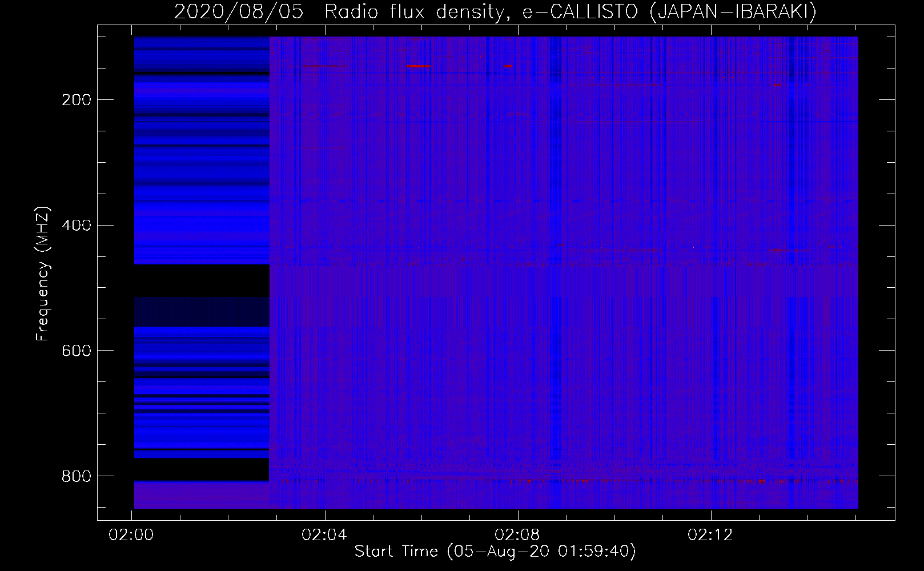Click the 02:00 time tick label
This screenshot has width=924, height=571.
(x=131, y=535)
